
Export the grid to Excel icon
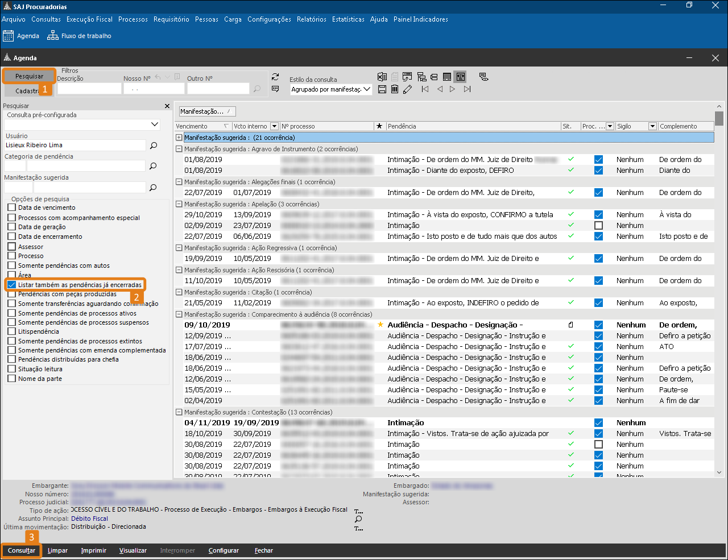point(382,77)
